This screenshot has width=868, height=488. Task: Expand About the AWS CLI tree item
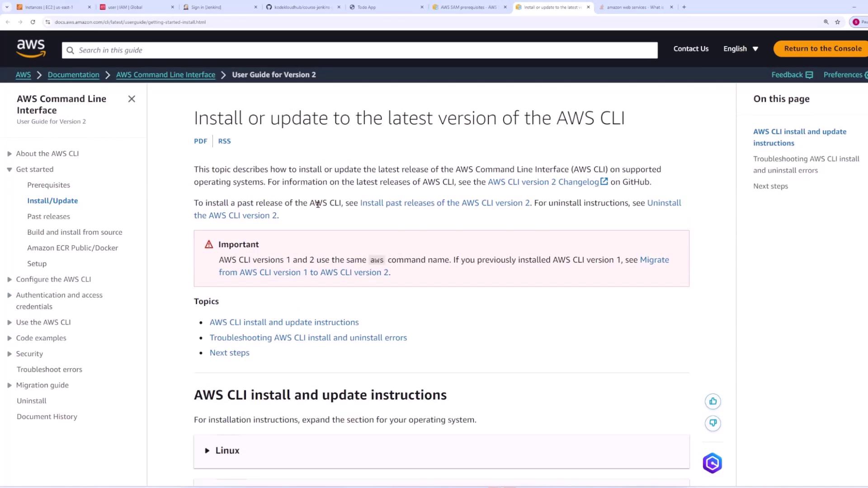click(x=9, y=154)
